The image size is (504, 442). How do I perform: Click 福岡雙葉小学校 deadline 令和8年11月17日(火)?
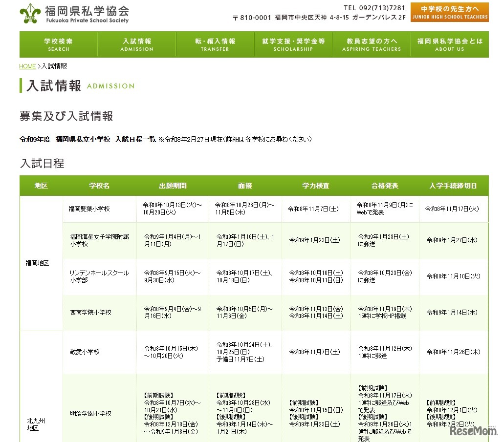click(x=452, y=209)
